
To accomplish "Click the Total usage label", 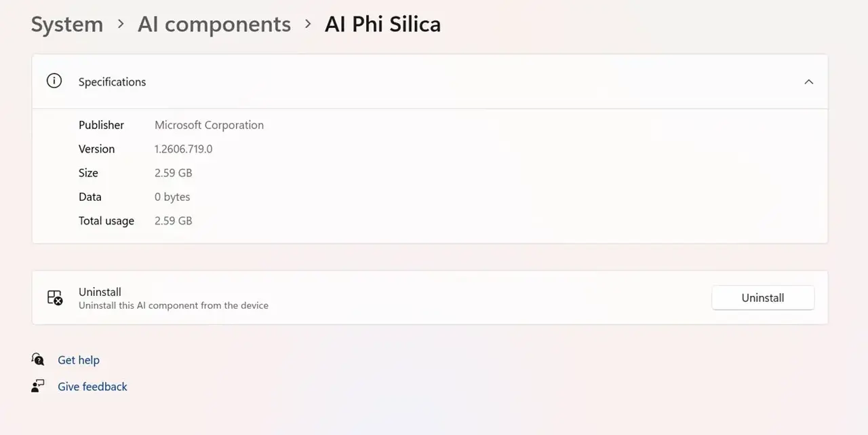I will [106, 221].
